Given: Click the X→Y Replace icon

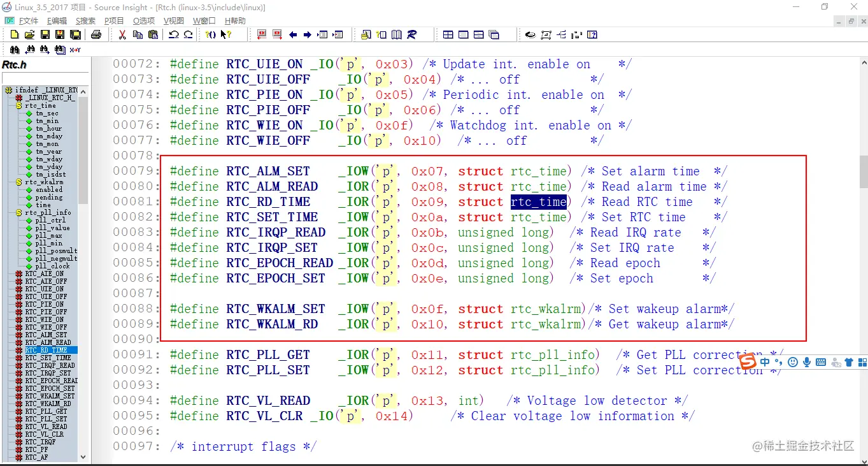Looking at the screenshot, I should [x=75, y=49].
